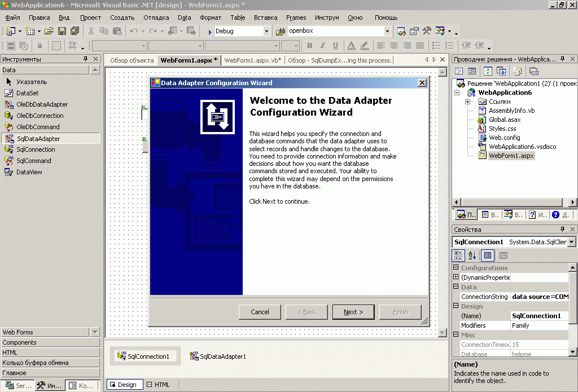Click the Open File toolbar icon
This screenshot has height=392, width=578.
tap(49, 32)
